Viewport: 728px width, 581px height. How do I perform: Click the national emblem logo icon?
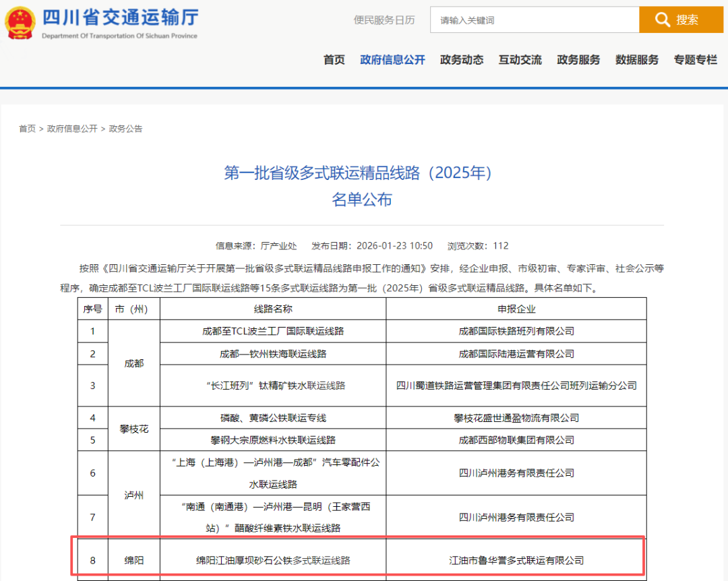20,22
